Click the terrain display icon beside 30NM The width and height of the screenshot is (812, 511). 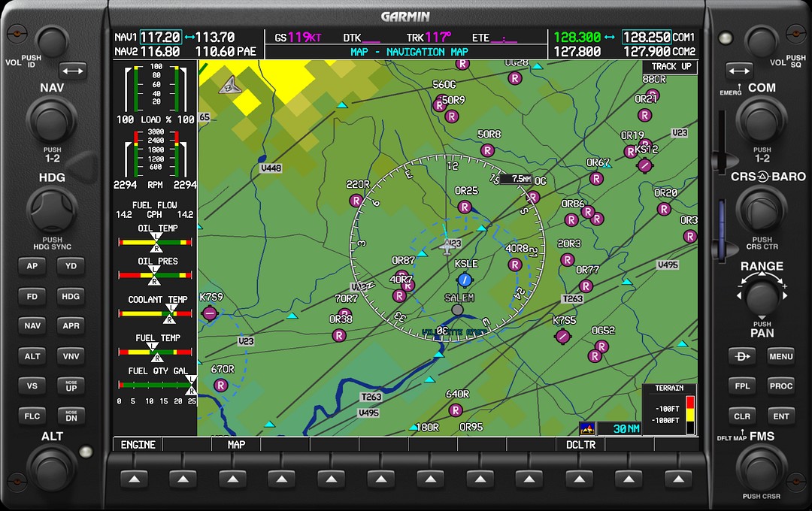pos(587,428)
